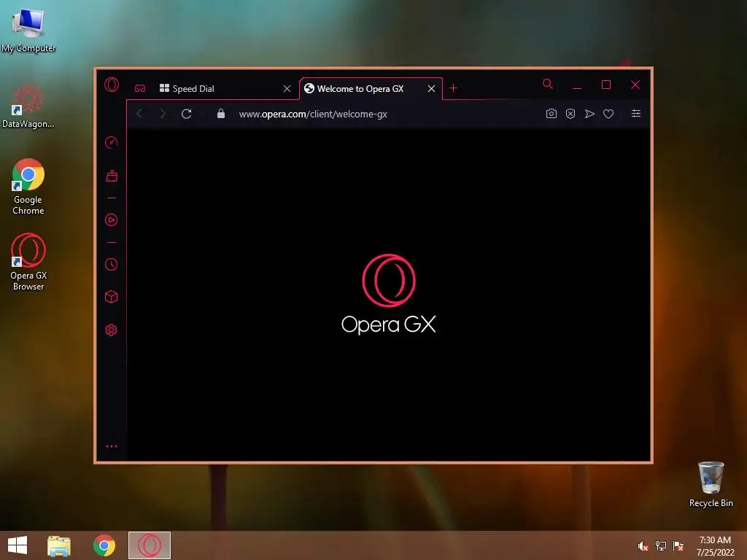Open GX Cleaner in sidebar
The height and width of the screenshot is (560, 747).
tap(112, 176)
